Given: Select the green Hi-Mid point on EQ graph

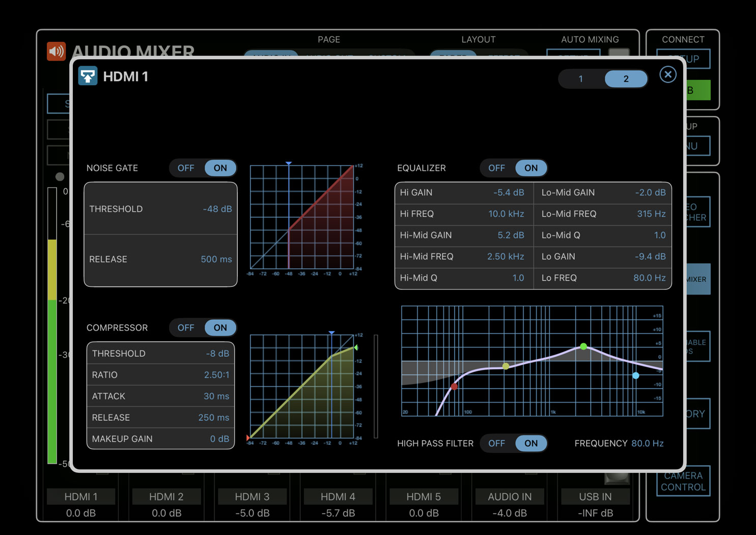Looking at the screenshot, I should (583, 346).
